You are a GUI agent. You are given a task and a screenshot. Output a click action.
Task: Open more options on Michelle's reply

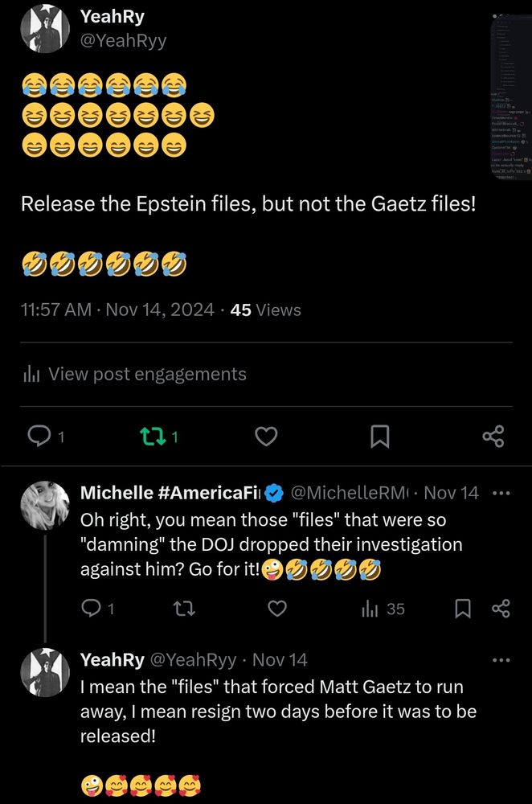tap(501, 493)
